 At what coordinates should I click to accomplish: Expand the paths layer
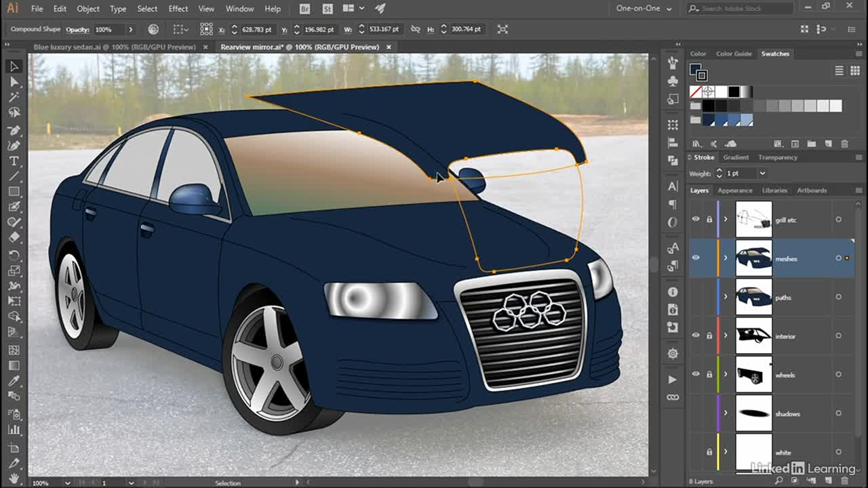point(726,297)
